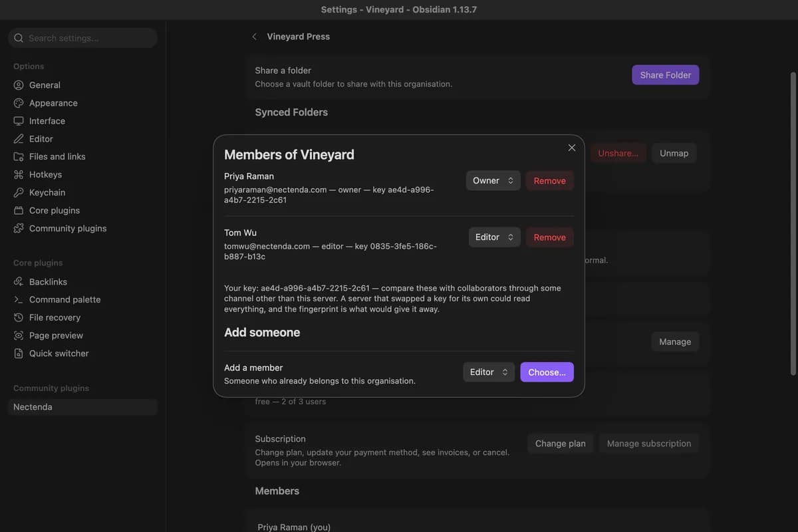The image size is (798, 532).
Task: Click the Command palette terminal icon
Action: (x=19, y=300)
